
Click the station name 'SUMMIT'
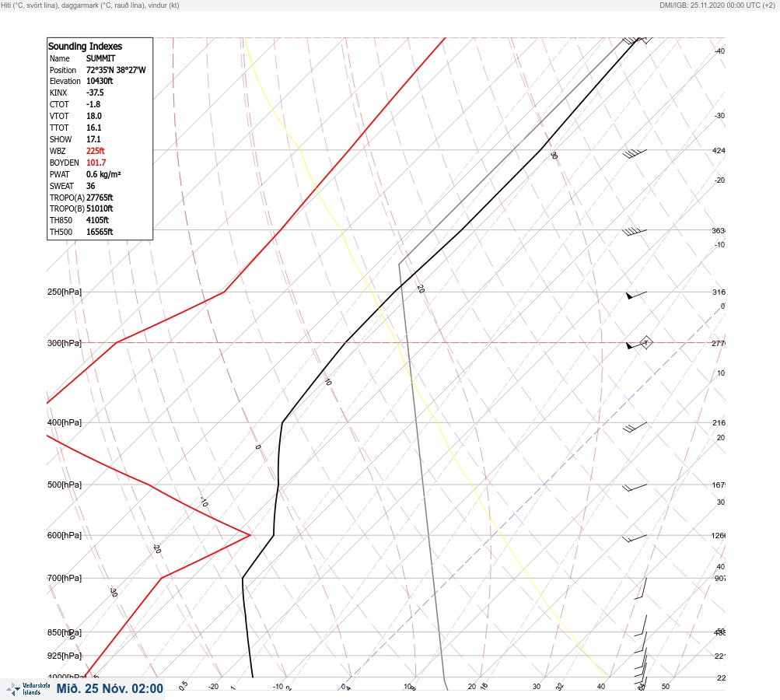click(100, 58)
